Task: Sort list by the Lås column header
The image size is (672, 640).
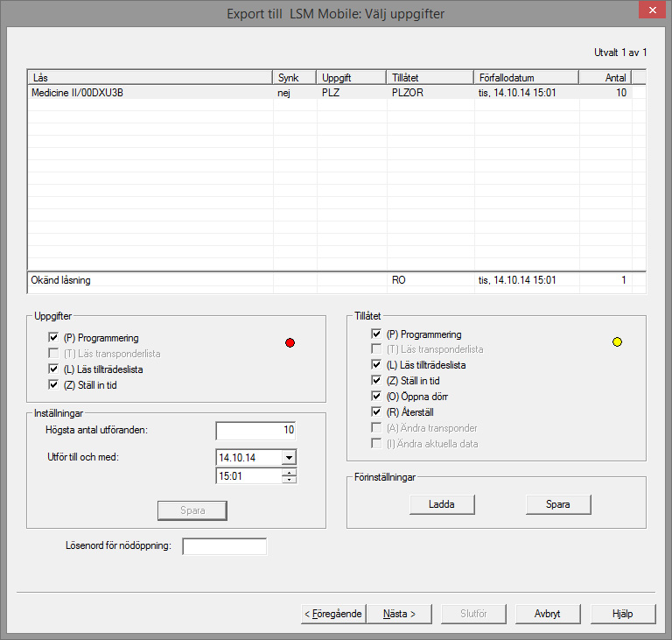Action: coord(149,78)
